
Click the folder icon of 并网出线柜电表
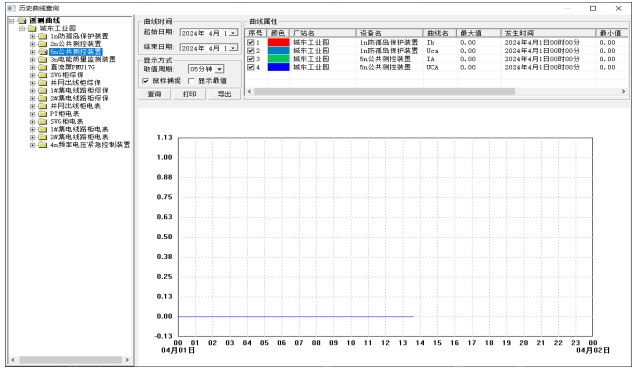pos(43,106)
